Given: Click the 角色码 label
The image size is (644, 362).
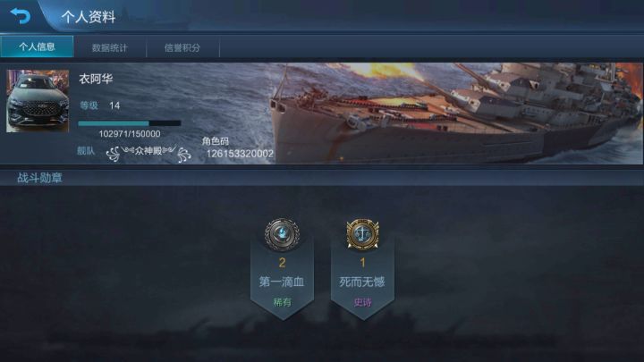Looking at the screenshot, I should point(216,141).
